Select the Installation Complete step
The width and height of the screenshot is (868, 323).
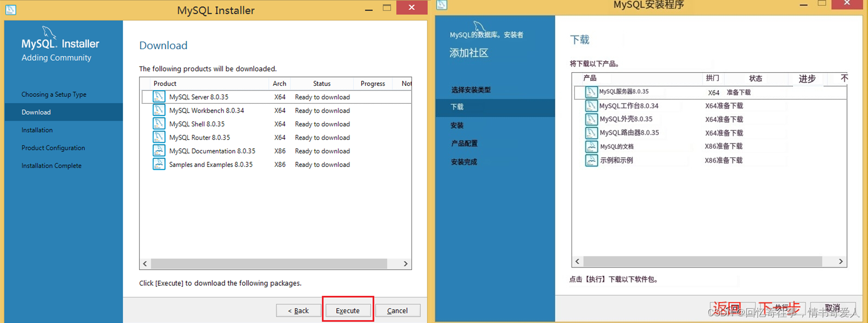click(51, 165)
